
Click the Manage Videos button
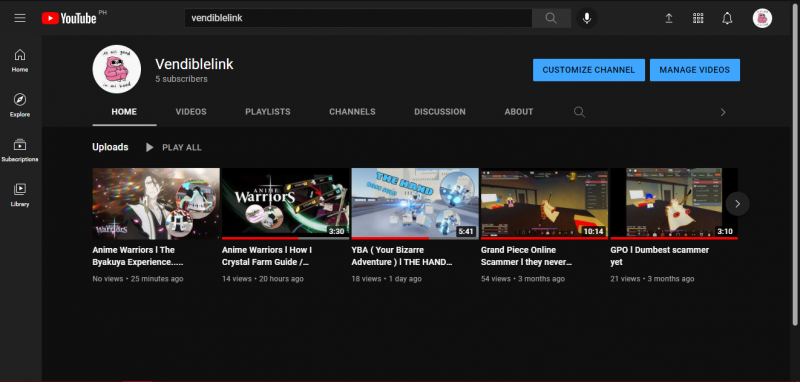click(694, 70)
